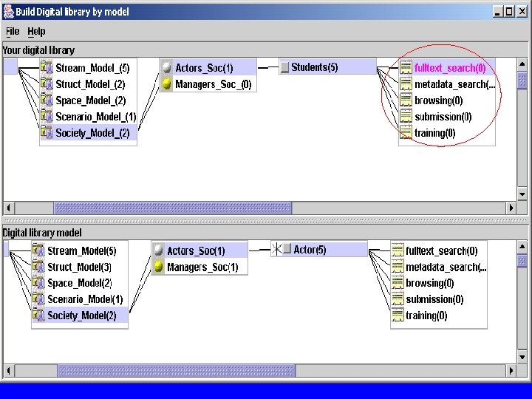
Task: Select Society_Model(2) in the library model
Action: (x=82, y=316)
